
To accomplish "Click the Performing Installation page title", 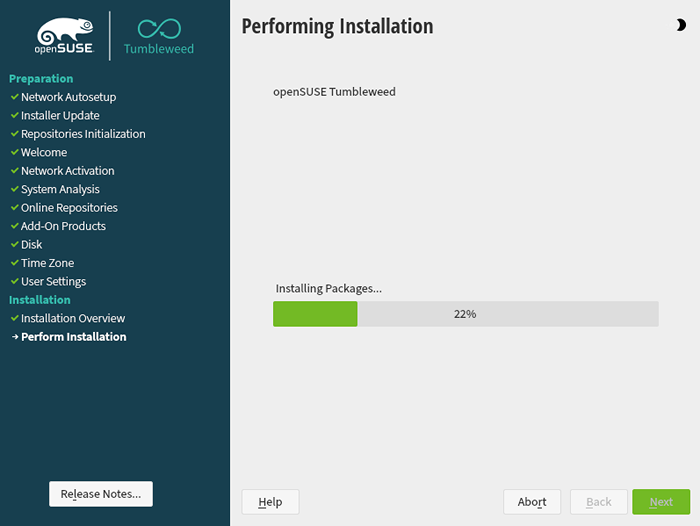I will click(338, 26).
